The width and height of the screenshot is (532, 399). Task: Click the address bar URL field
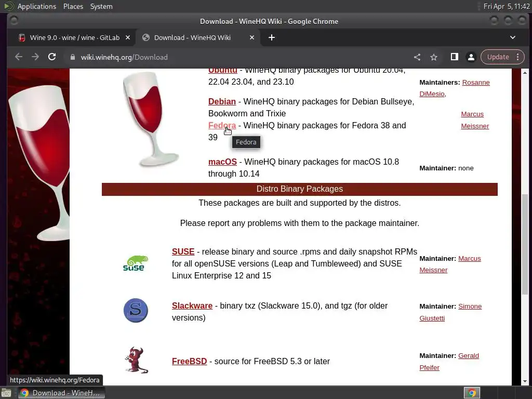[x=237, y=57]
